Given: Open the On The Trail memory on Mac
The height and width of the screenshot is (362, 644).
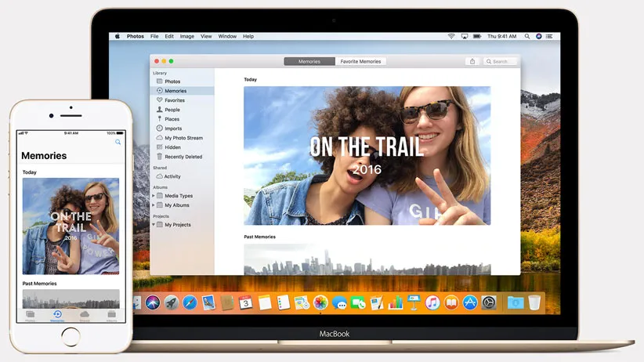Looking at the screenshot, I should (x=367, y=155).
